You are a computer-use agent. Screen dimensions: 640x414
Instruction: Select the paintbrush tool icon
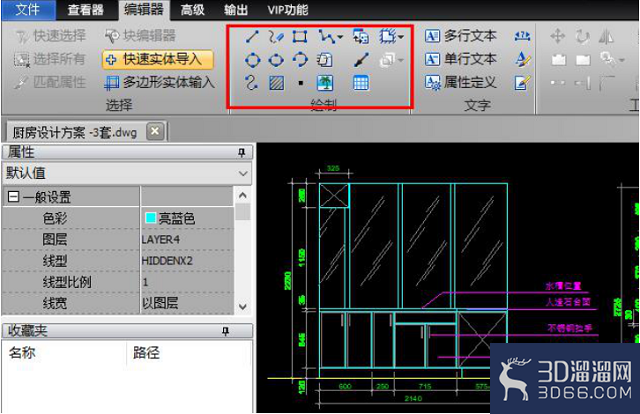361,60
